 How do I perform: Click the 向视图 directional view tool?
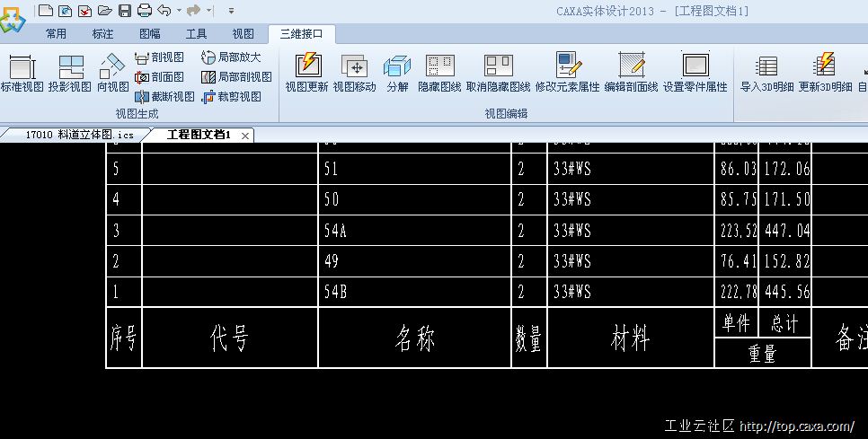coord(113,73)
